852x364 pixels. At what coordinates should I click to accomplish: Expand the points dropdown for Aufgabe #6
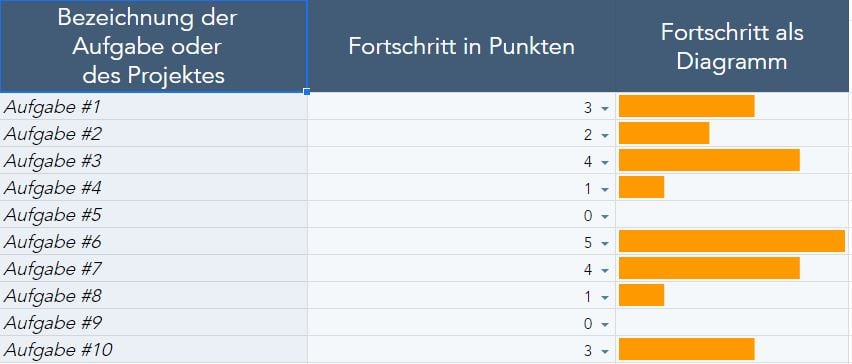605,243
